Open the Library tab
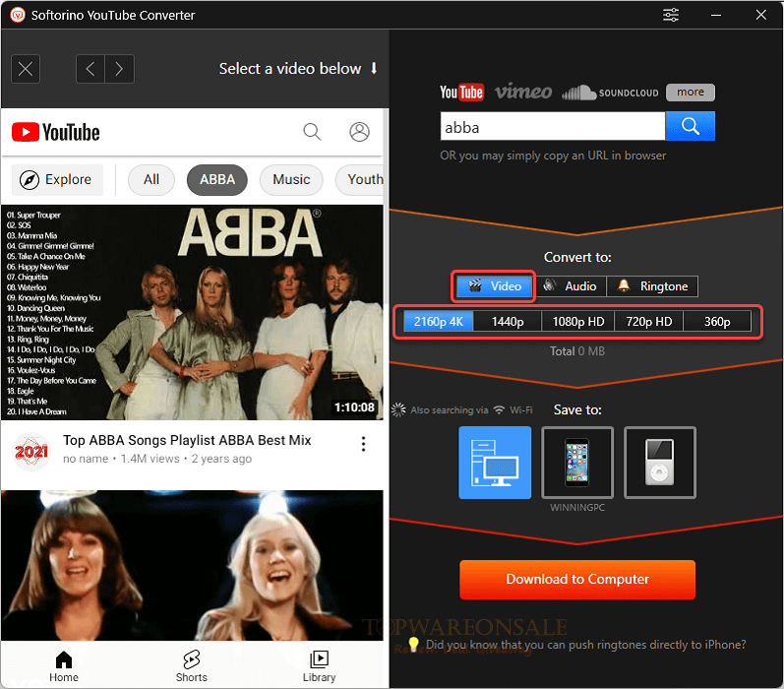Viewport: 784px width, 689px height. (x=319, y=666)
